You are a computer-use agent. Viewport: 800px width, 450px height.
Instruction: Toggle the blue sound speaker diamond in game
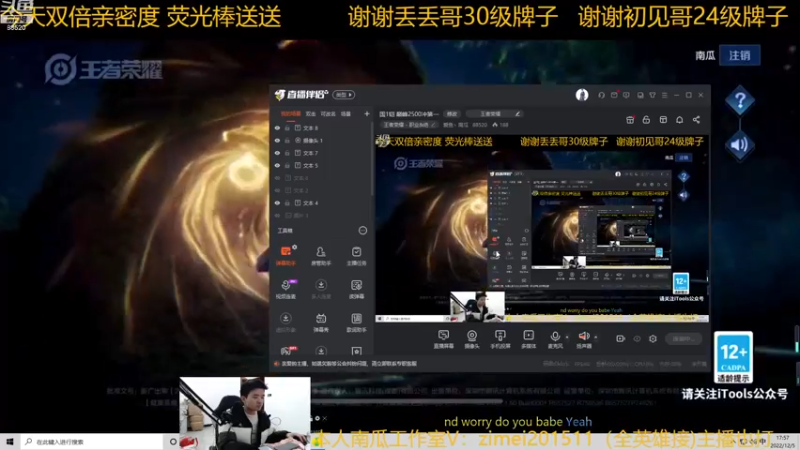click(739, 145)
